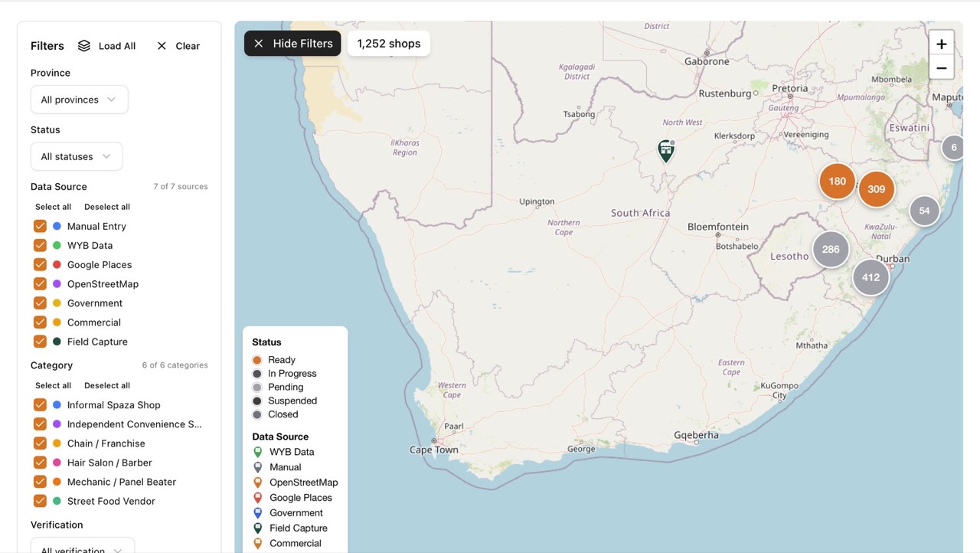Uncheck the Google Places data source
The width and height of the screenshot is (980, 553).
[40, 264]
